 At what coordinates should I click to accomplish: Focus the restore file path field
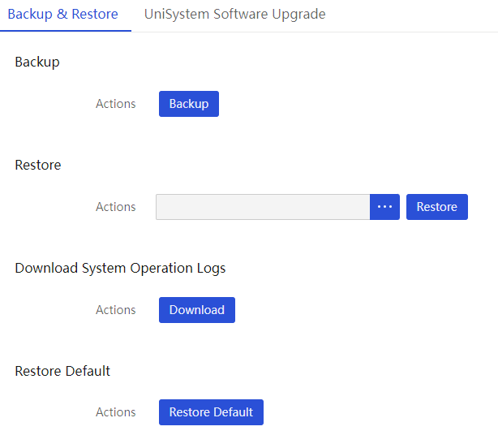[x=263, y=207]
